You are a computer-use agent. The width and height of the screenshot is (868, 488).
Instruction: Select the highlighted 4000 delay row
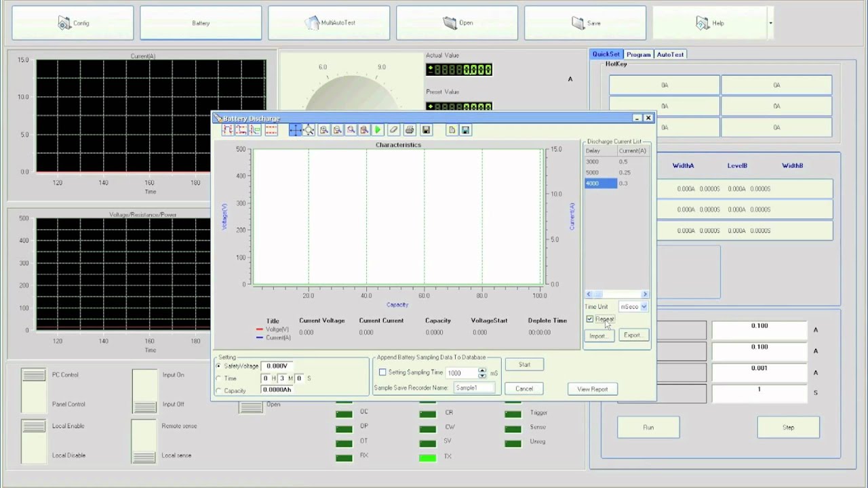(616, 184)
